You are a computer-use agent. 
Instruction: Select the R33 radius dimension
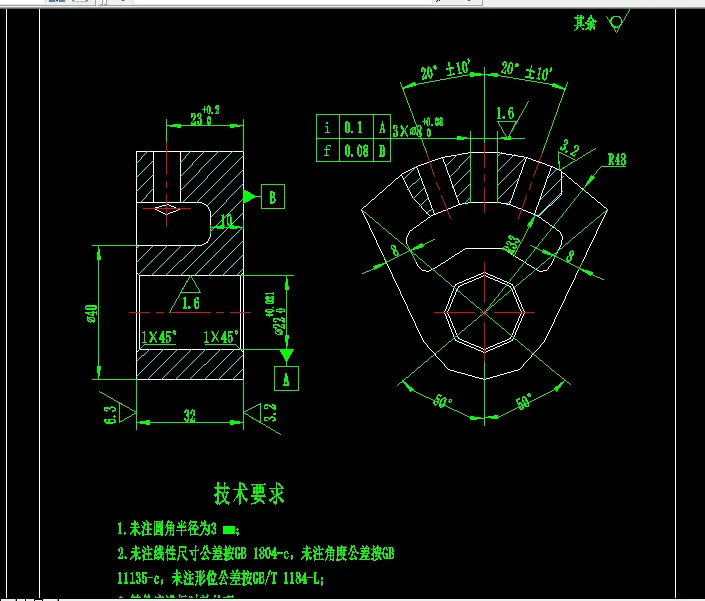click(512, 245)
